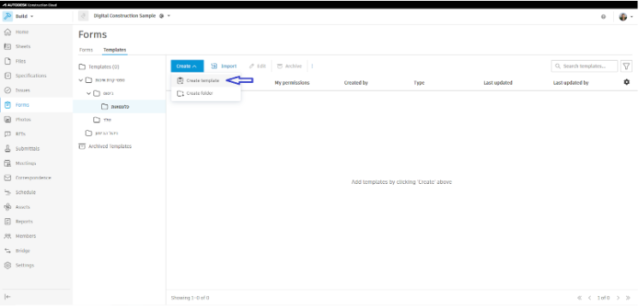Sort by the Last updated column
This screenshot has height=308, width=644.
click(x=498, y=83)
